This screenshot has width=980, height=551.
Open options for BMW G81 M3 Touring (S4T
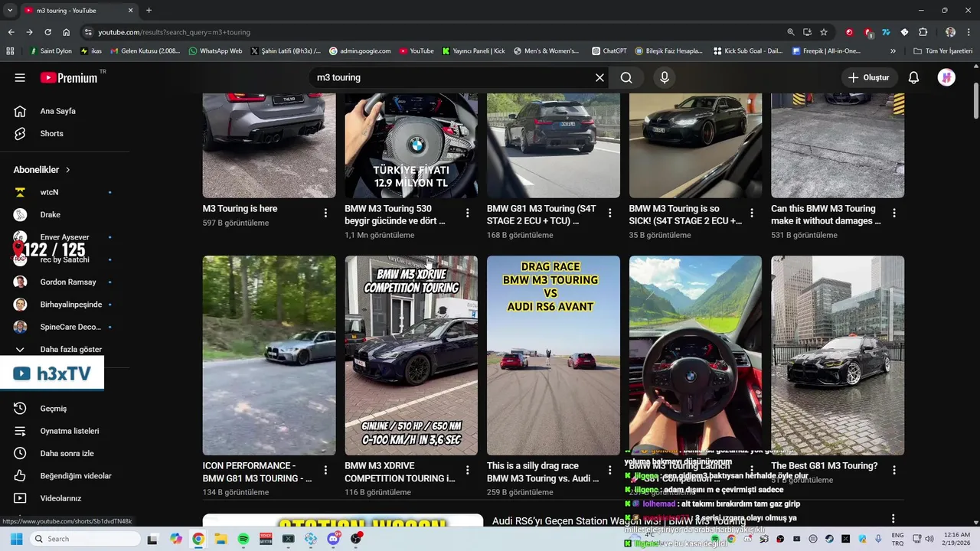[609, 214]
